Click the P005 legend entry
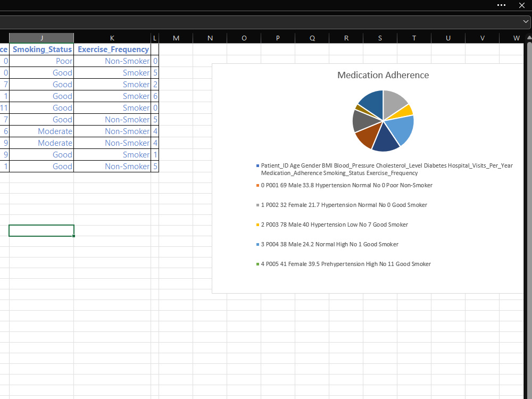Viewport: 532px width, 399px height. pyautogui.click(x=344, y=264)
